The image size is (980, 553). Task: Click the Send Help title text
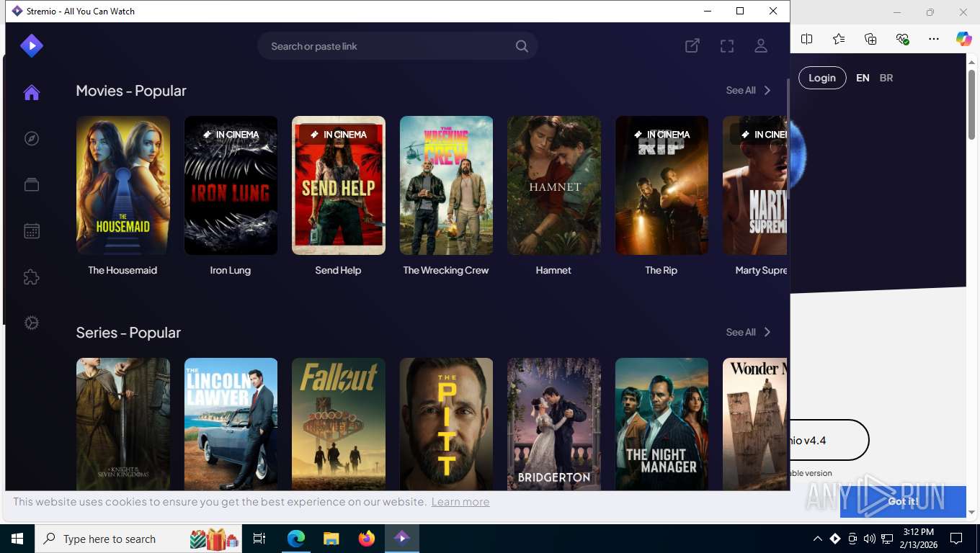tap(338, 270)
